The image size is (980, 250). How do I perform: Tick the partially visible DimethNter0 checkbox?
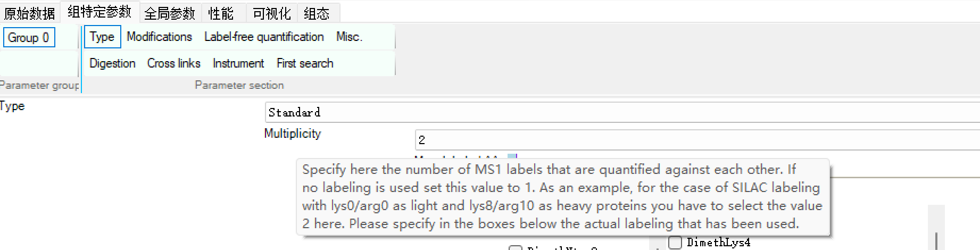point(515,247)
